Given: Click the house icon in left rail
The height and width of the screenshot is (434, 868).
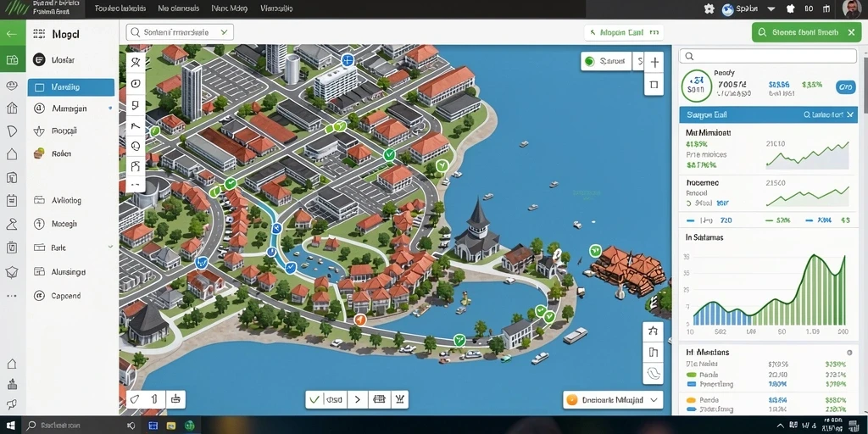Looking at the screenshot, I should tap(12, 154).
